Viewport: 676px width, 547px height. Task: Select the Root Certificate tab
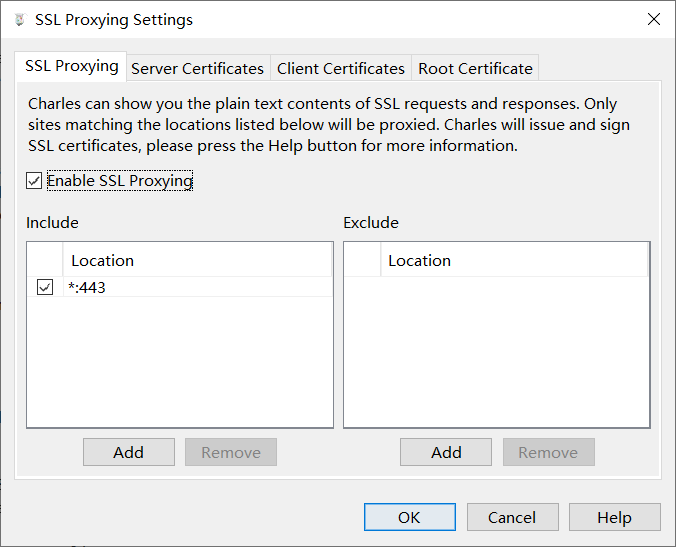[x=475, y=68]
